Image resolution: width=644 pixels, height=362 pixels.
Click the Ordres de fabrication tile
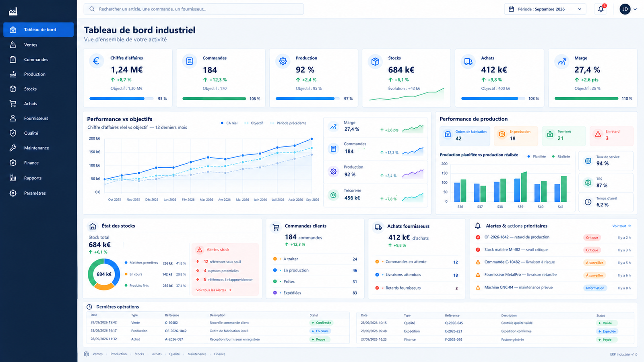(x=465, y=136)
